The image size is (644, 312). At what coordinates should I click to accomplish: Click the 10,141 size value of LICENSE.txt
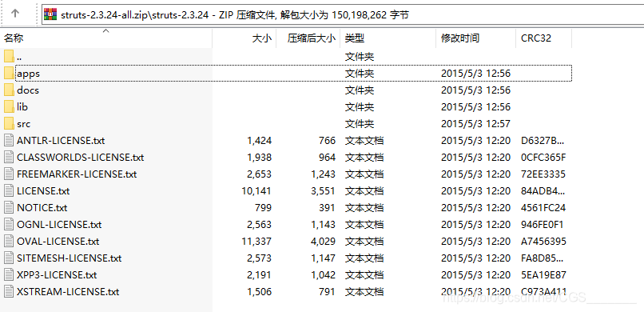point(256,191)
